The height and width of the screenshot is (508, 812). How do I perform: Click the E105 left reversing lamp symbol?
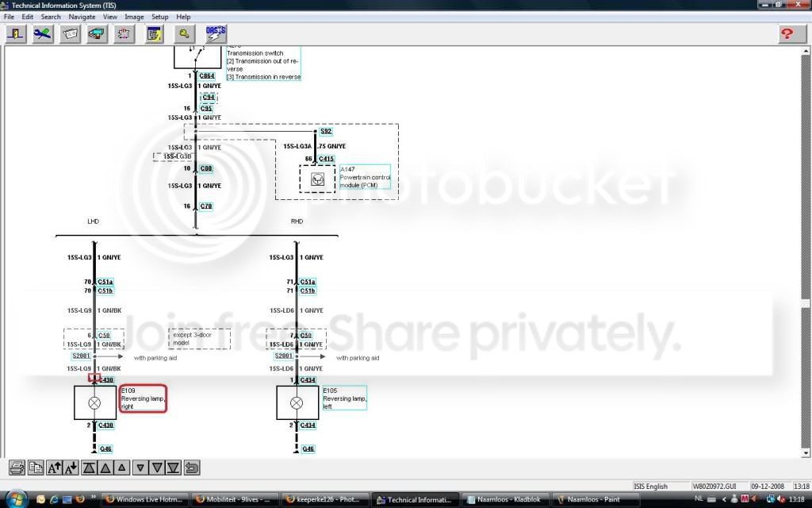tap(297, 402)
